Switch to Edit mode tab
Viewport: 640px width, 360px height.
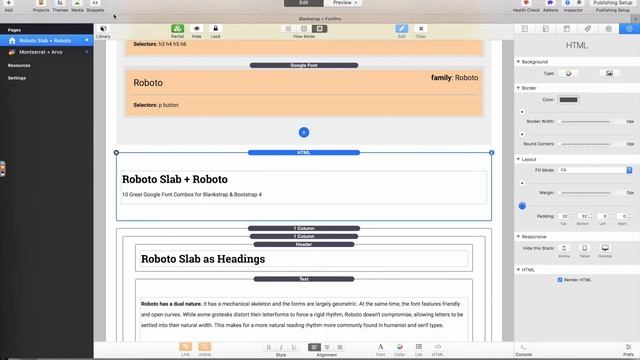304,3
